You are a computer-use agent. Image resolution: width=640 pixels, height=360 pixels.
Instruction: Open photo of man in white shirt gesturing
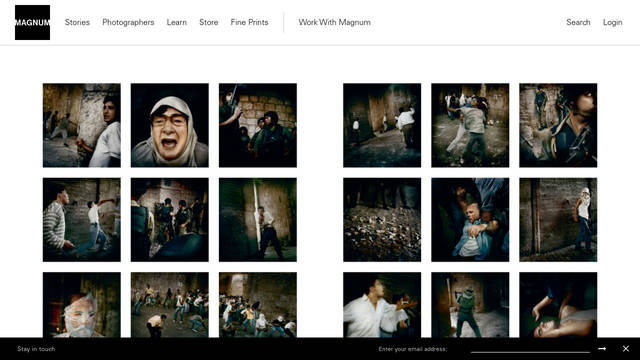pos(382,305)
